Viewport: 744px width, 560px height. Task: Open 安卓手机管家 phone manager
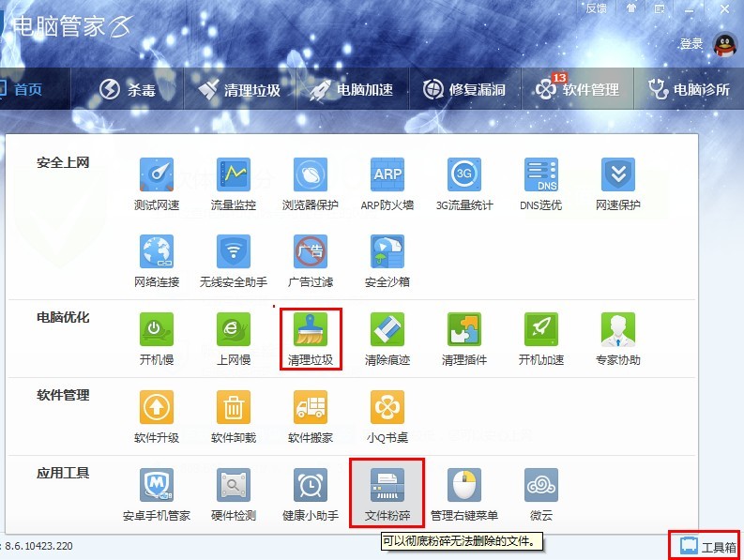click(x=157, y=494)
